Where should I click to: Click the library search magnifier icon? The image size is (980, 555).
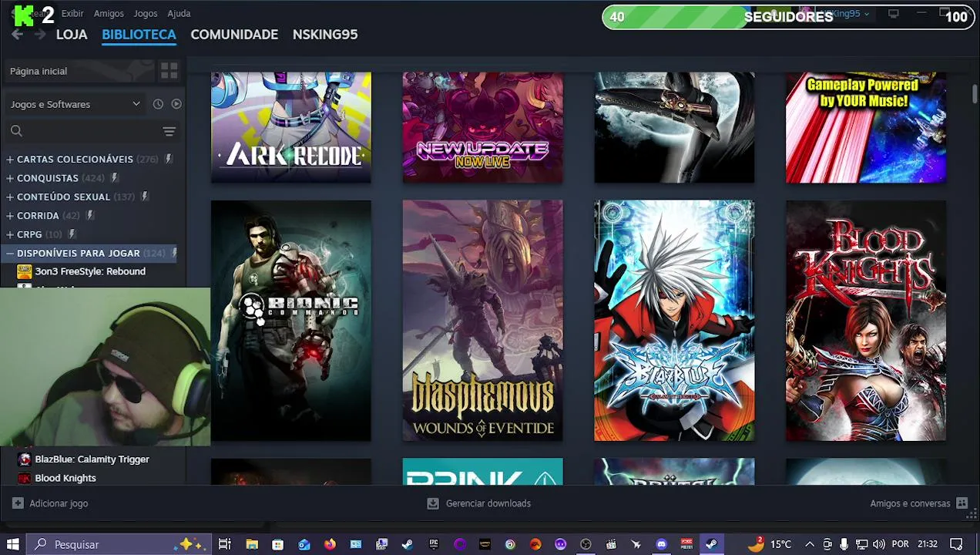[16, 131]
